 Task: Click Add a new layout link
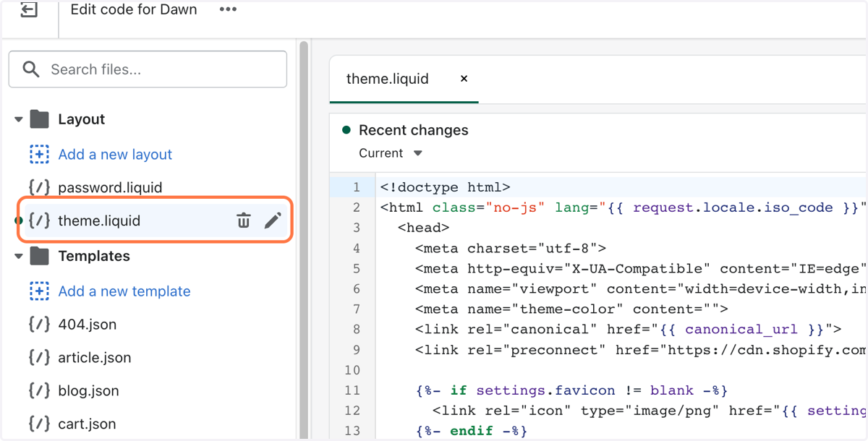pos(115,154)
